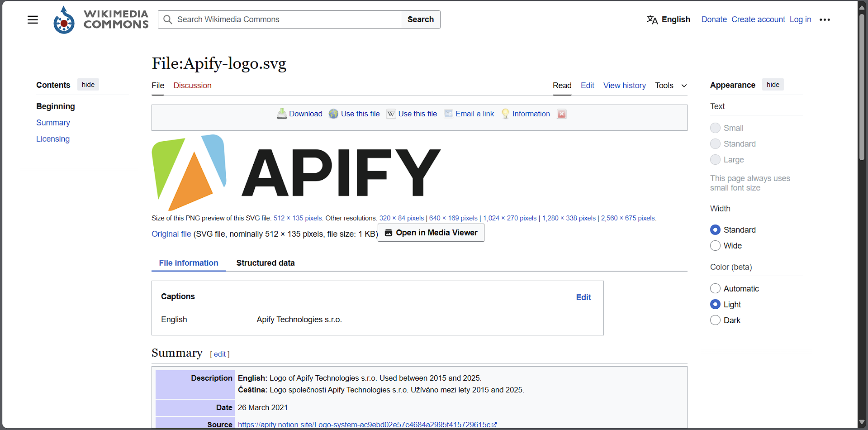The height and width of the screenshot is (430, 868).
Task: Click the lightbulb Information icon
Action: point(505,114)
